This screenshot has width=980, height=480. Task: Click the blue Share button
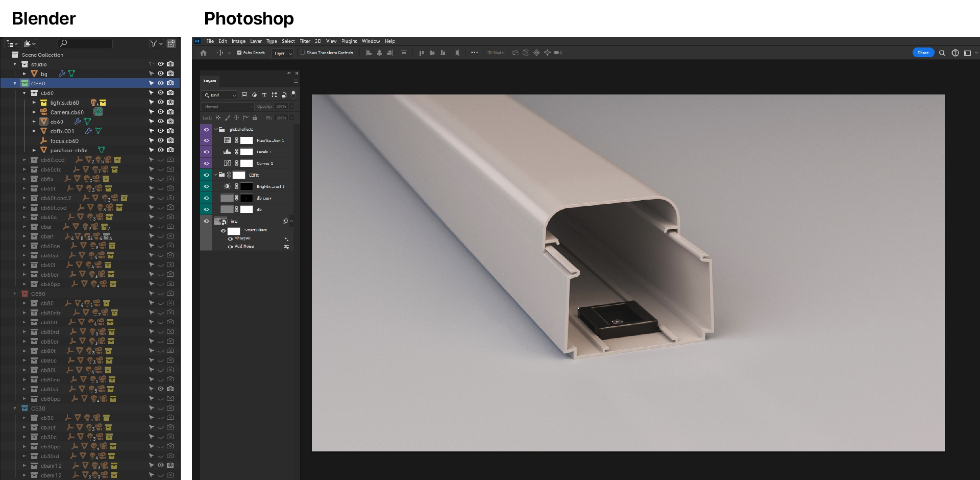(923, 53)
